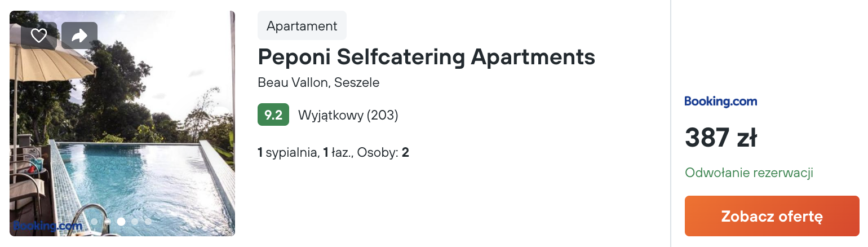Click the Booking.com logo above the price
The image size is (868, 247).
tap(720, 102)
